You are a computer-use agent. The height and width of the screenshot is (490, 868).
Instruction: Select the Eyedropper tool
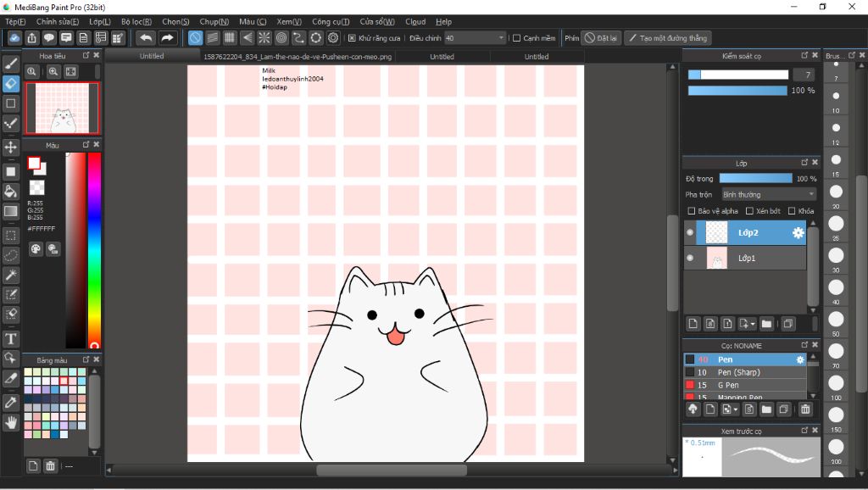[10, 403]
